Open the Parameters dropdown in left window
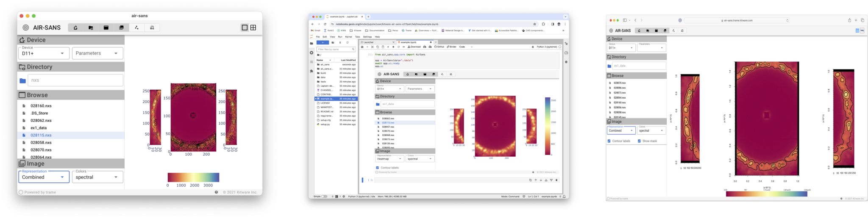The width and height of the screenshot is (868, 218). (97, 53)
